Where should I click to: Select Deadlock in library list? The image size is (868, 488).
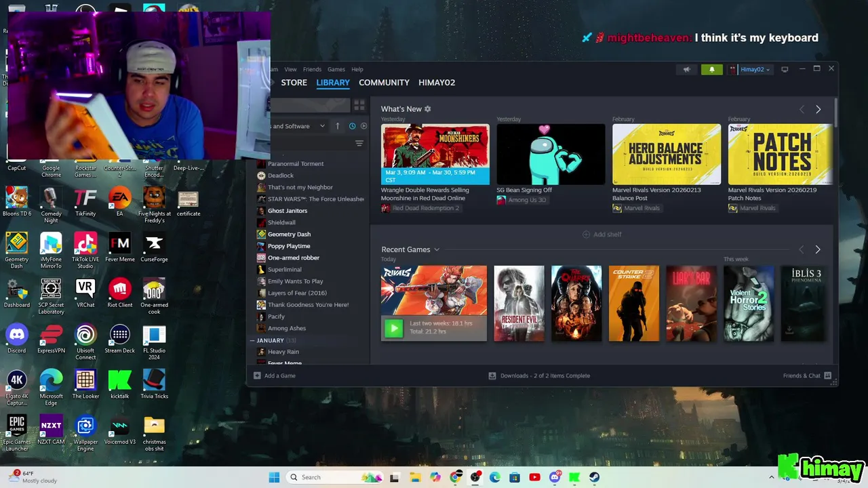(x=281, y=176)
